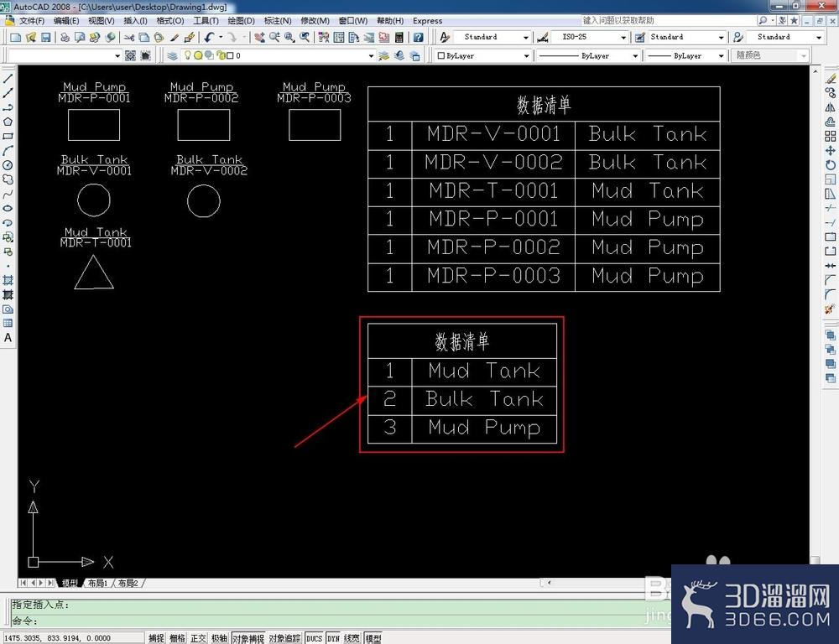
Task: Open the layer 0 dropdown list
Action: [371, 55]
